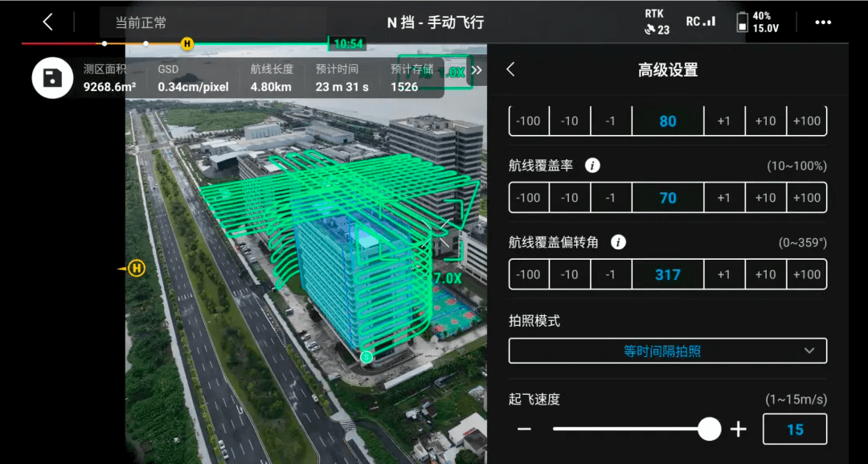Viewport: 868px width, 464px height.
Task: Tap the 当前正常 status text
Action: pyautogui.click(x=141, y=23)
